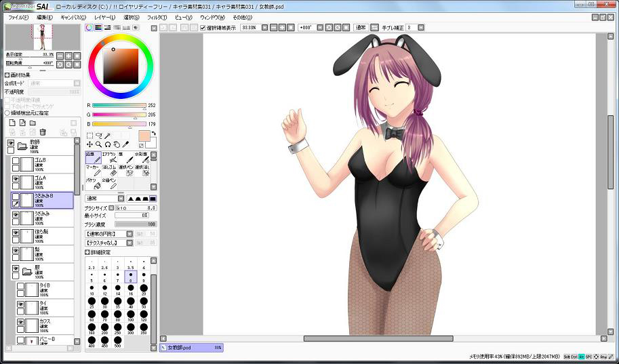Click the red (R) color slider
The width and height of the screenshot is (619, 364).
click(119, 106)
